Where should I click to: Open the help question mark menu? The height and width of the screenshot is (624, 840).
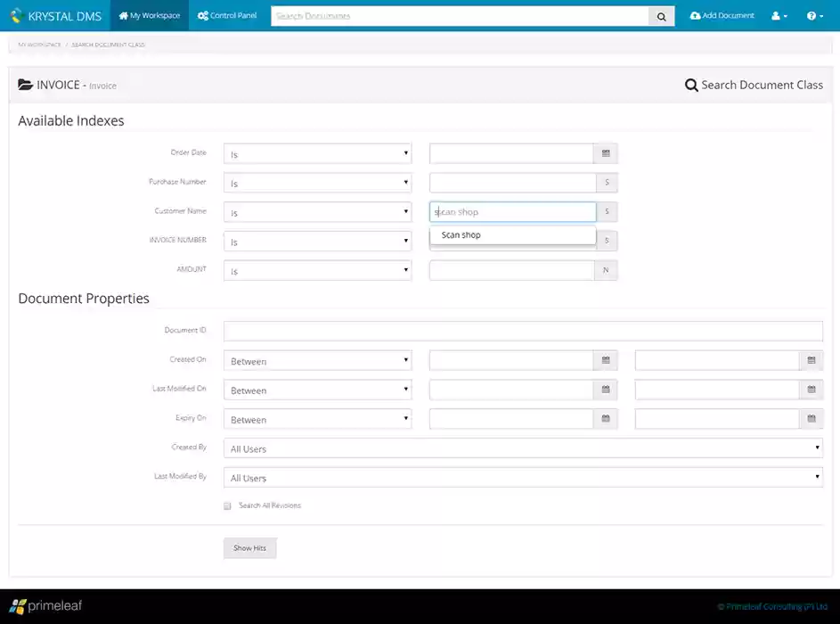pyautogui.click(x=814, y=16)
